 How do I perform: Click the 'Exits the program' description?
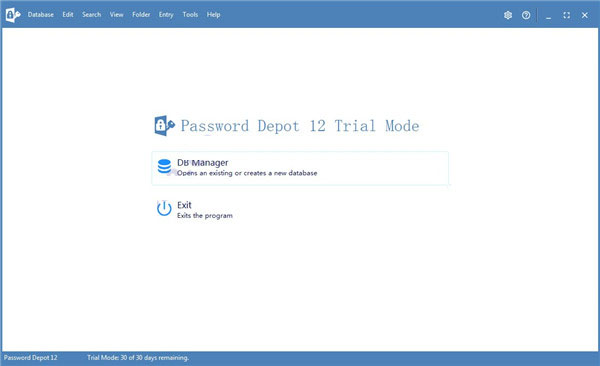[205, 216]
